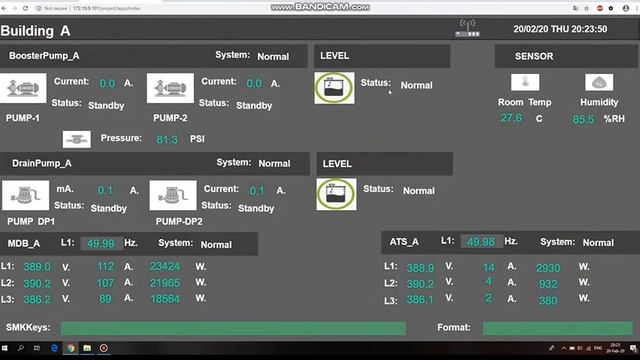Click the Building A title
640x360 pixels.
pos(36,31)
